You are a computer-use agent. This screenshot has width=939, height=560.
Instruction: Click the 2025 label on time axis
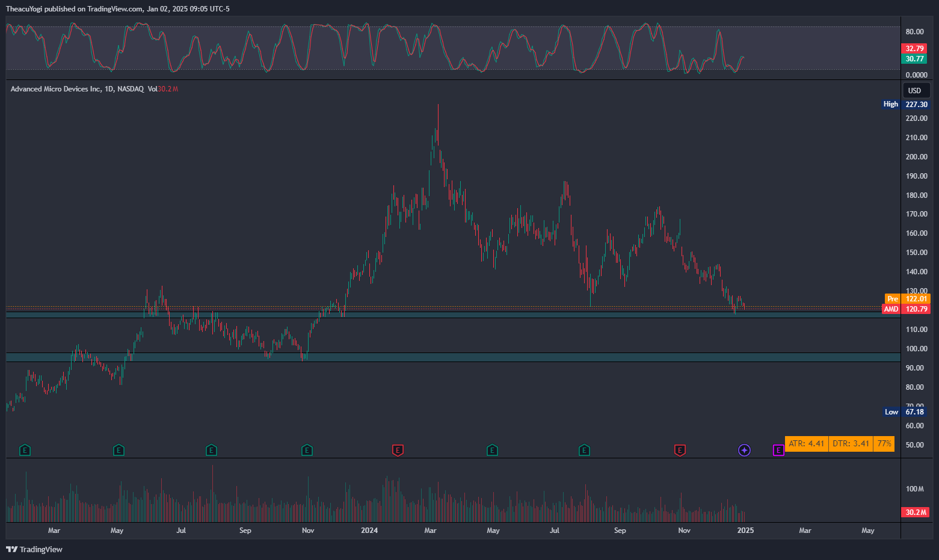click(745, 531)
